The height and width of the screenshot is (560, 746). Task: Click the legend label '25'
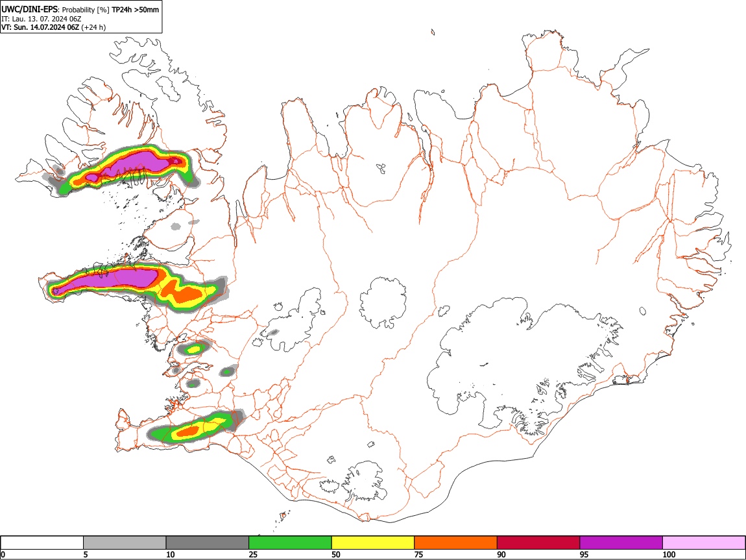coord(253,554)
